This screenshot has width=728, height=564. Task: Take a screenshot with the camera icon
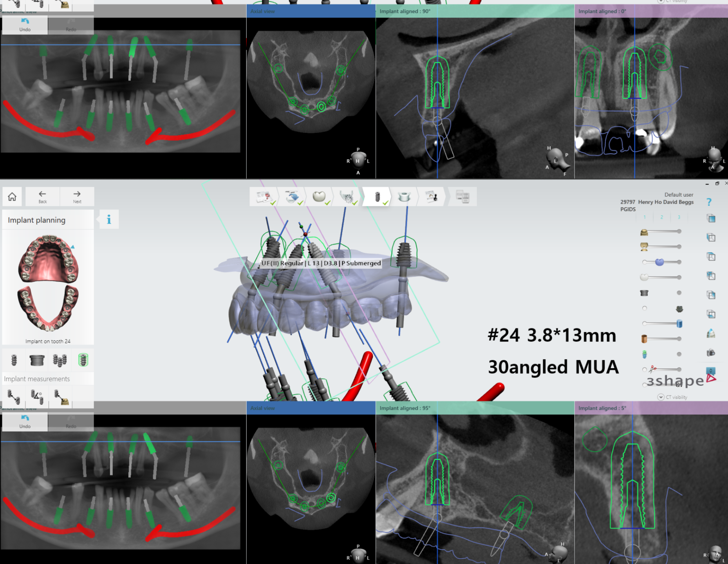pyautogui.click(x=711, y=352)
